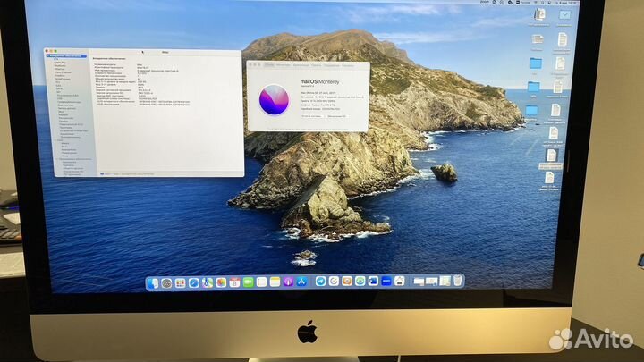Click the macOS Monterey logo image
644x362 pixels.
[x=275, y=99]
